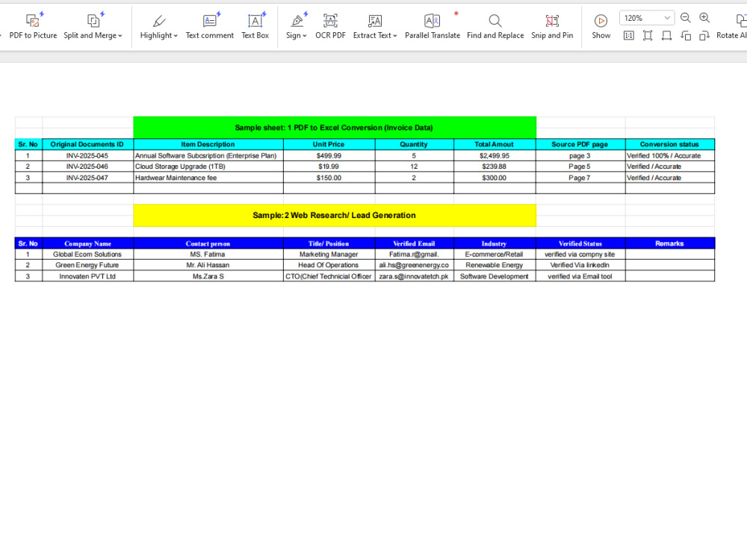747x560 pixels.
Task: Click the Sign pen icon
Action: point(297,20)
